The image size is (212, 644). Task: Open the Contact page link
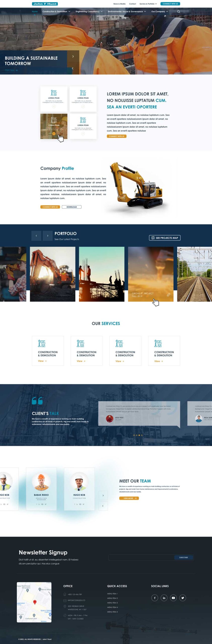coord(133,4)
